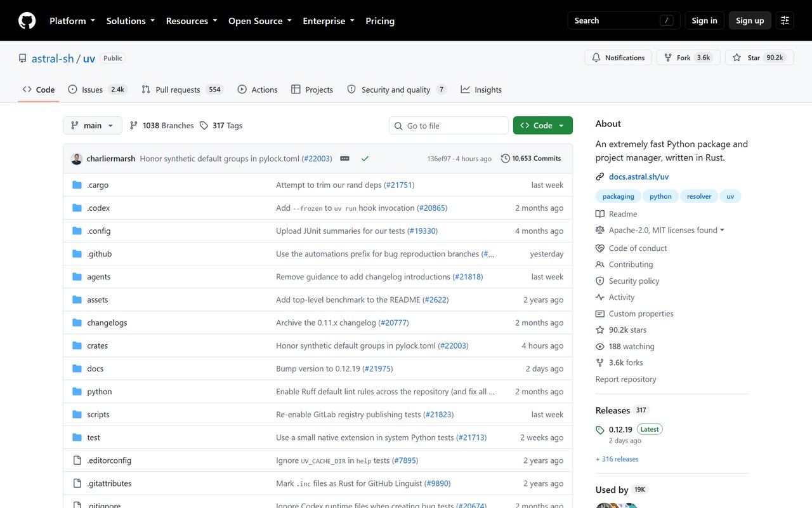
Task: Click the python folder icon
Action: point(77,391)
